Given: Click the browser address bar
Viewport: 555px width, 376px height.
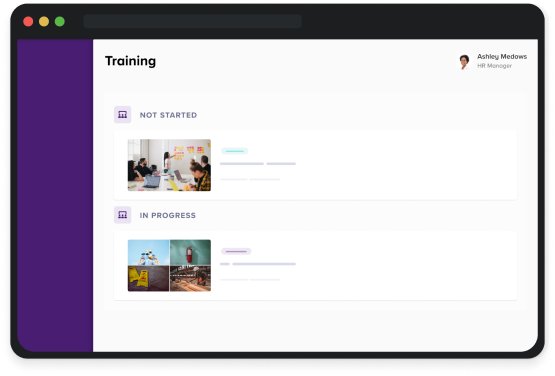Looking at the screenshot, I should point(193,21).
